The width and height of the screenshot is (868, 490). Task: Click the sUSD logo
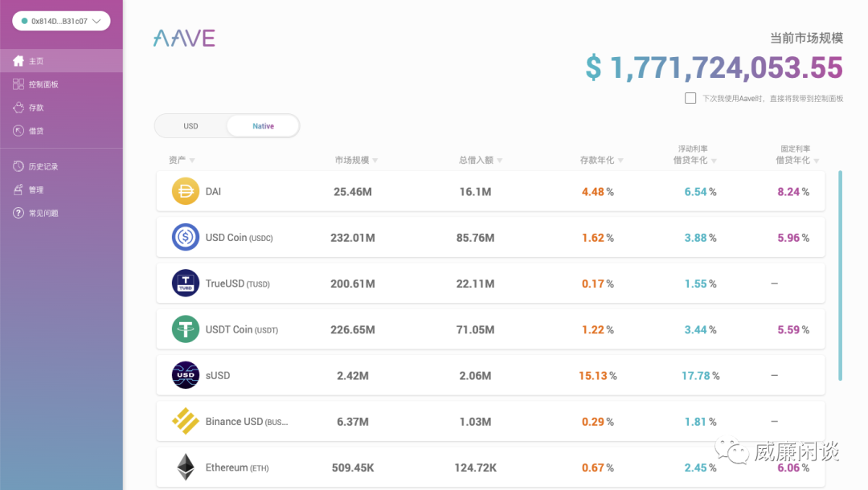click(x=186, y=375)
